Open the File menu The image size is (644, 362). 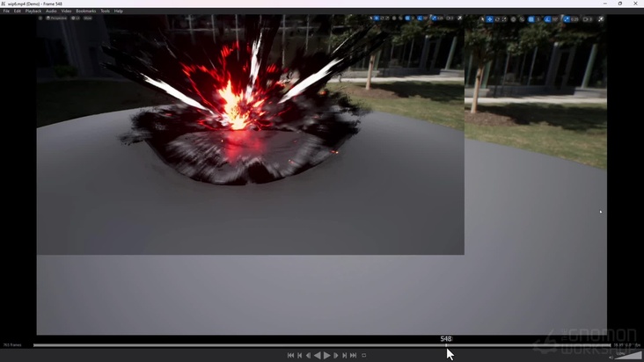click(6, 11)
